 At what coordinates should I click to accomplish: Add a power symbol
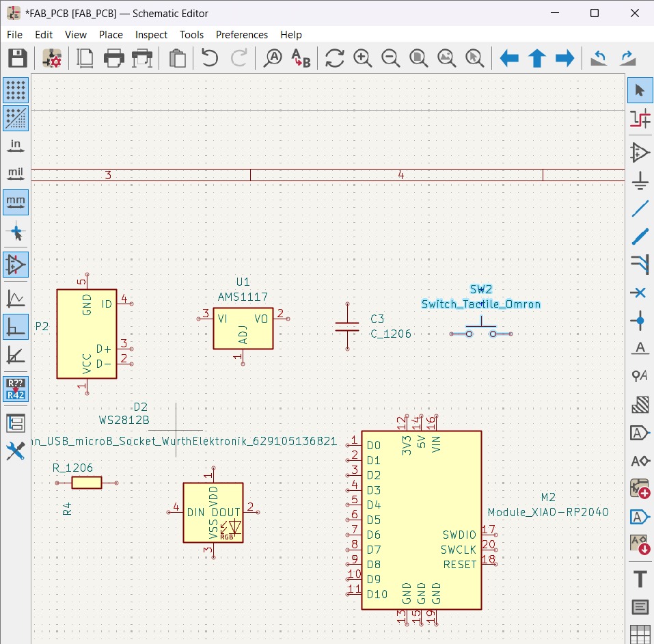point(640,180)
